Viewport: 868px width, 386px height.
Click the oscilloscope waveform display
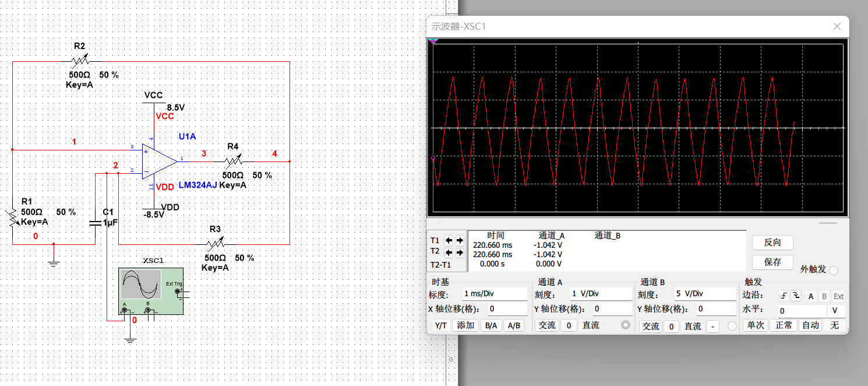point(637,128)
